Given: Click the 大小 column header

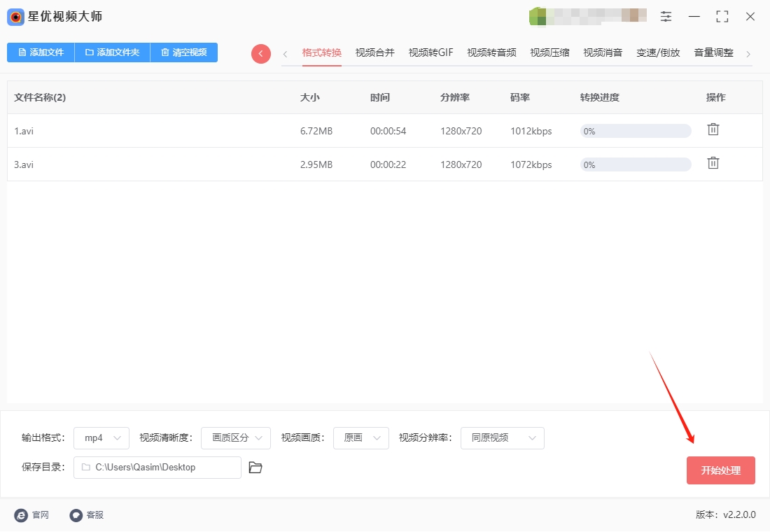Looking at the screenshot, I should 310,97.
